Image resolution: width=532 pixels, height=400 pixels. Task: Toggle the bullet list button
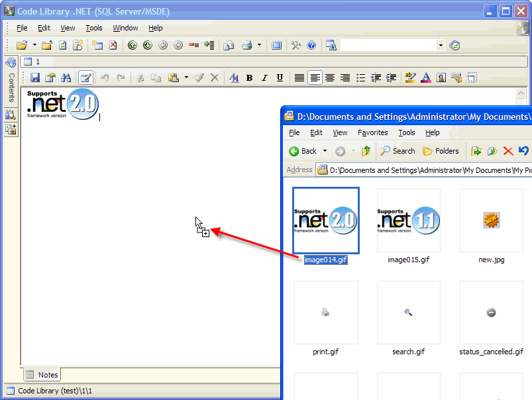(360, 77)
